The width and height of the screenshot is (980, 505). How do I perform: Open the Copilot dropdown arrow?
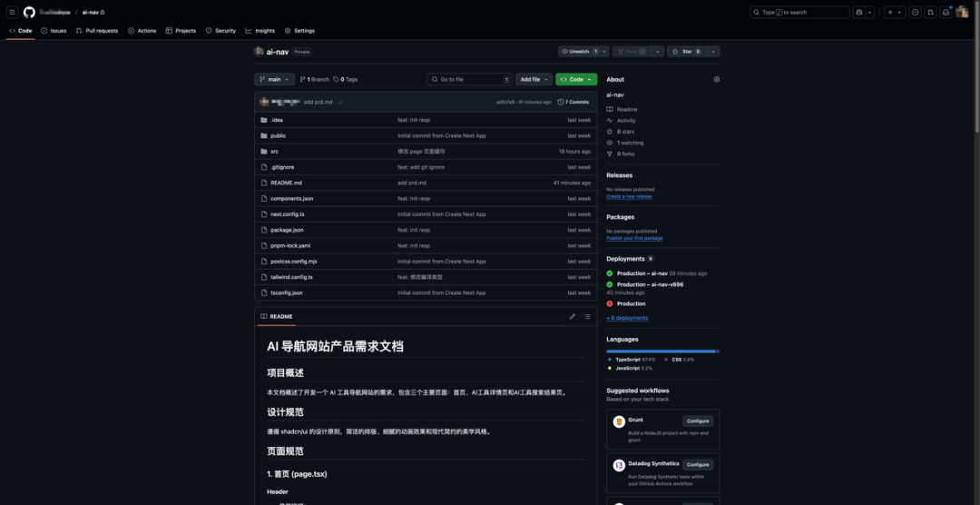click(870, 12)
